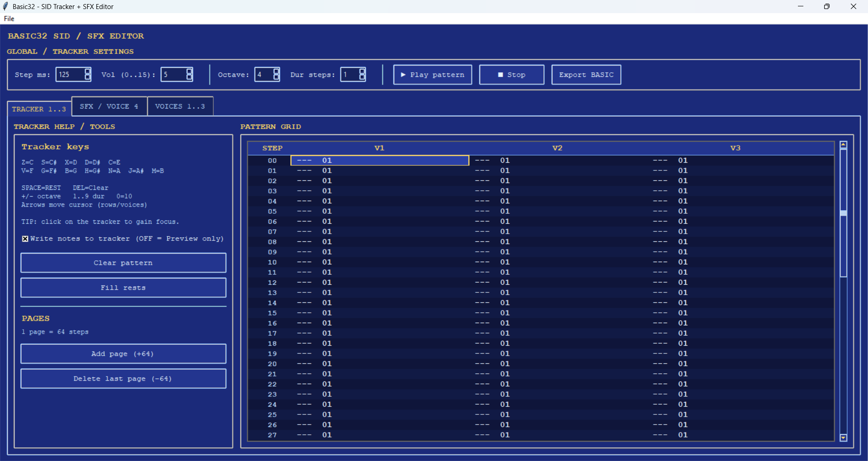Increase Dur steps with up arrow
Viewport: 868px width, 461px height.
point(362,71)
